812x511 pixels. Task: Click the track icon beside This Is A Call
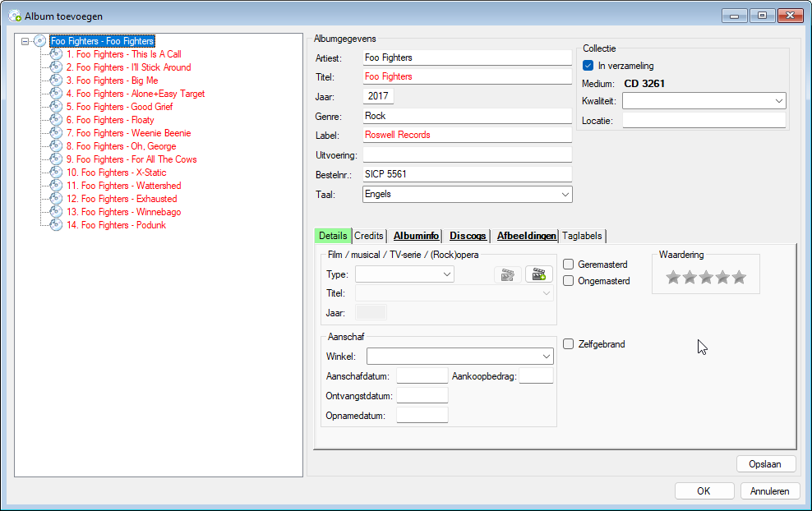click(x=56, y=54)
